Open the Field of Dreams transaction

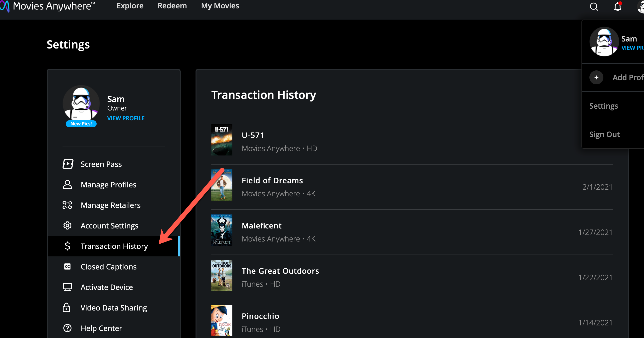(272, 180)
